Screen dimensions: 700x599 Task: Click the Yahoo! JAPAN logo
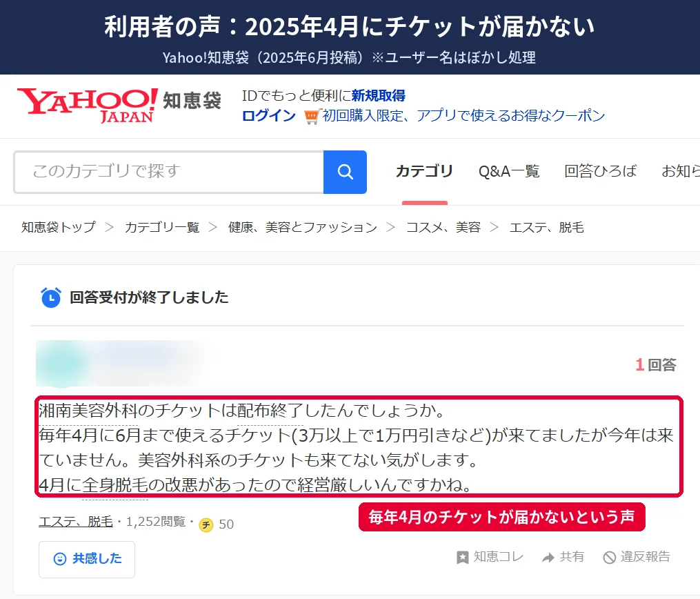88,106
